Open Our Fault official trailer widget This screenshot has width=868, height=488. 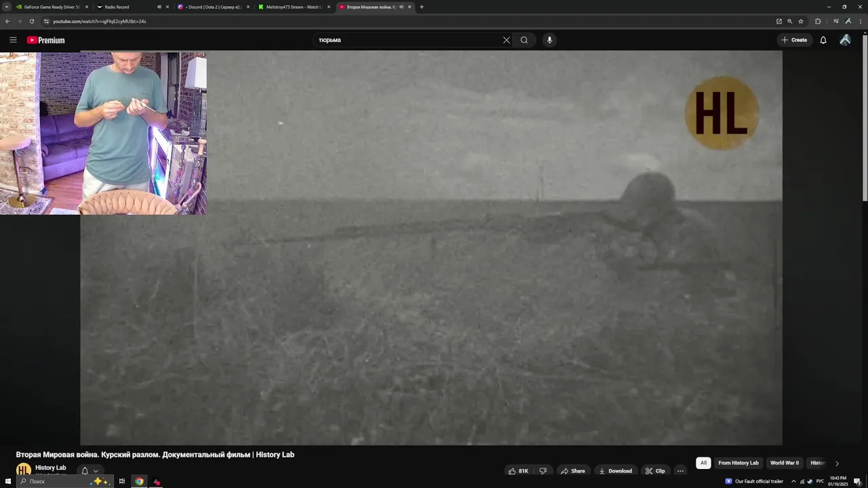coord(754,481)
